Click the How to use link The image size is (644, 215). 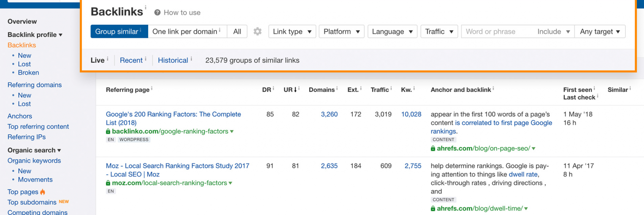(x=182, y=13)
